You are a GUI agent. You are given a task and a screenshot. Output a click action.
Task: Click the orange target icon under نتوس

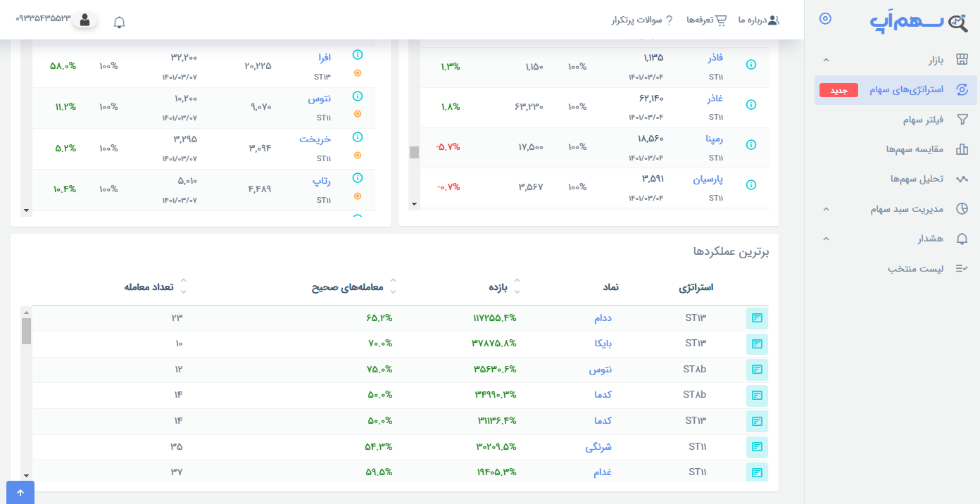(357, 113)
